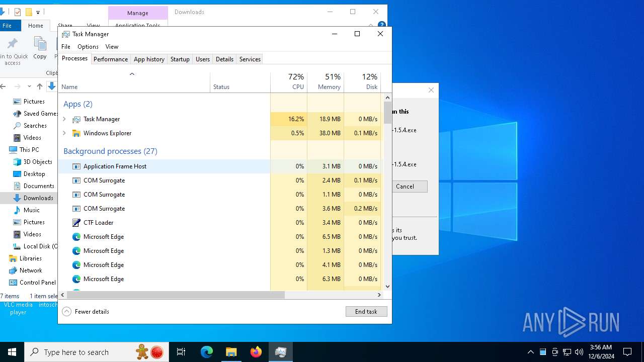The height and width of the screenshot is (362, 644).
Task: Switch to the Users tab
Action: point(203,59)
